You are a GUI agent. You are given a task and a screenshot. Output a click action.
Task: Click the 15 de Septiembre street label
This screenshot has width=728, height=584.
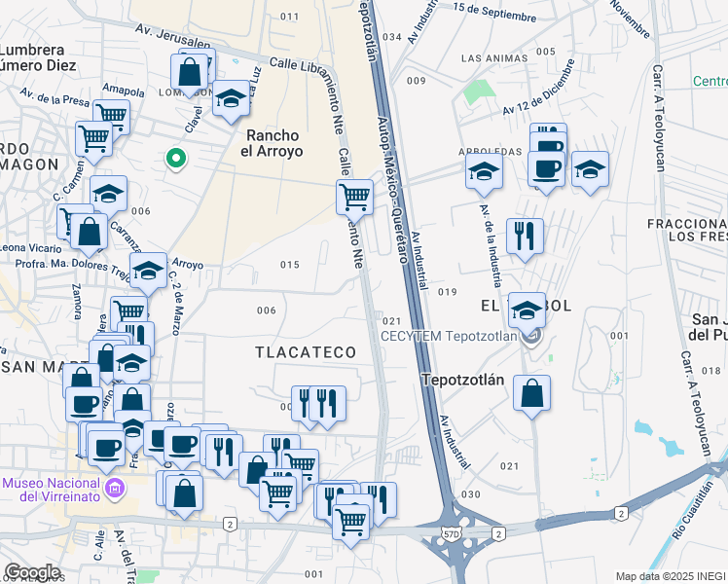494,12
